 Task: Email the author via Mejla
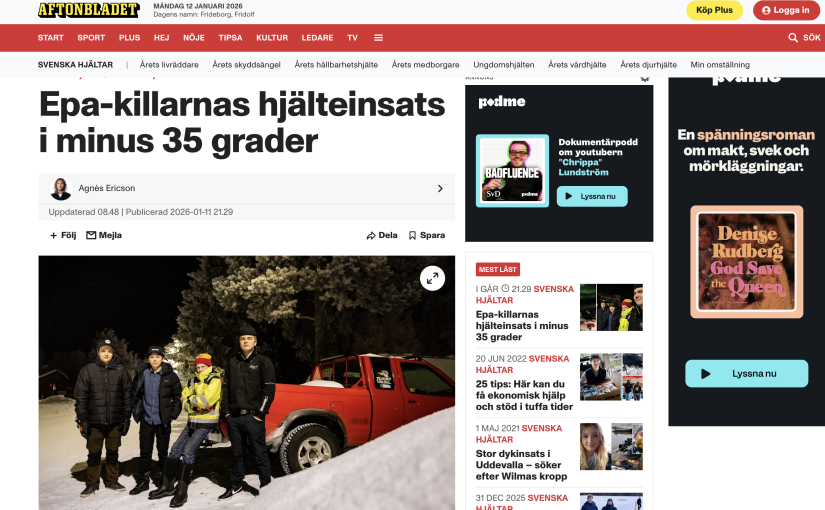(104, 235)
